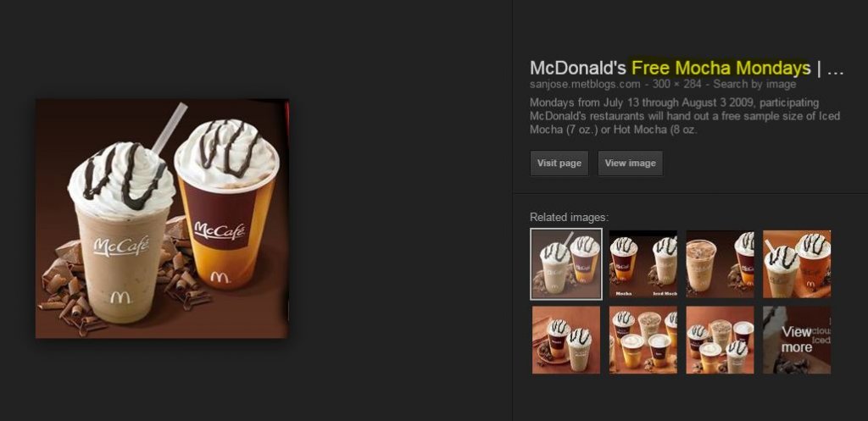Screen dimensions: 868x421
Task: Choose related thumbnail showing plain iced mocha cup
Action: tap(720, 264)
